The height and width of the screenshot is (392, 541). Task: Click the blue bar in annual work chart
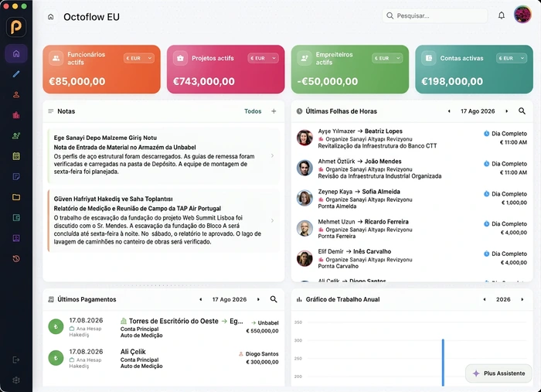tap(443, 363)
